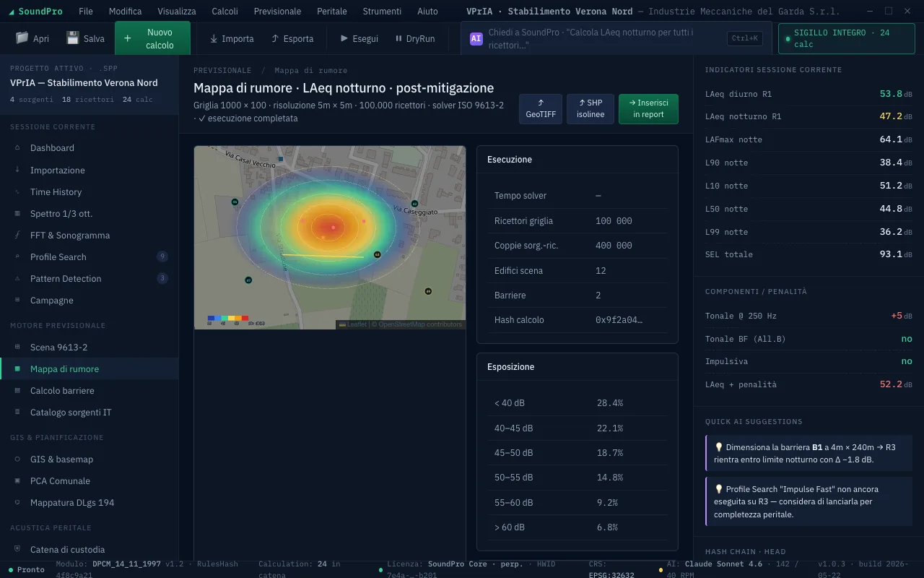
Task: Click the PCA Comunale icon
Action: pos(17,481)
